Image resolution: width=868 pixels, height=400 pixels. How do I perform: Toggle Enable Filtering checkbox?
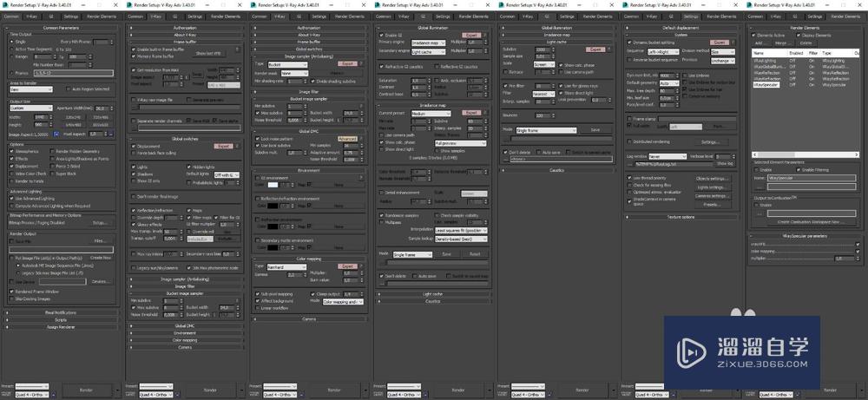(797, 170)
